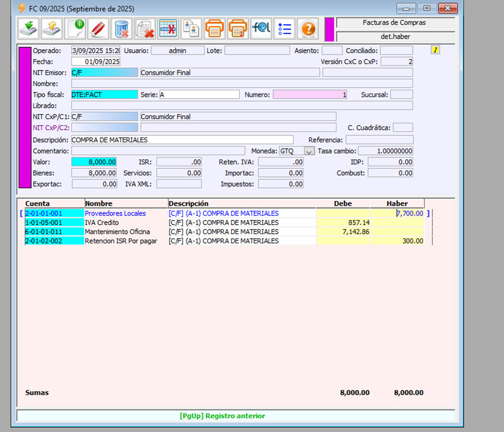Click the Haber column header
This screenshot has height=432, width=504.
(397, 204)
